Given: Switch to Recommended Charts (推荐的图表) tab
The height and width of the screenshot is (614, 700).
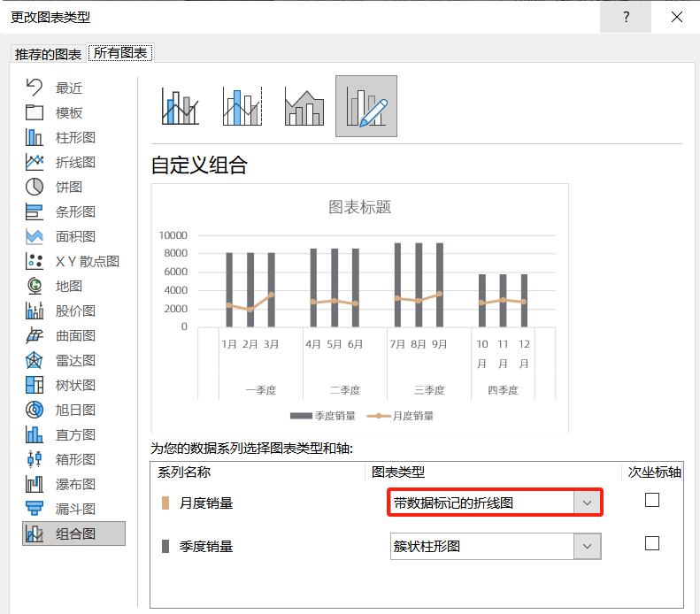Looking at the screenshot, I should (48, 54).
